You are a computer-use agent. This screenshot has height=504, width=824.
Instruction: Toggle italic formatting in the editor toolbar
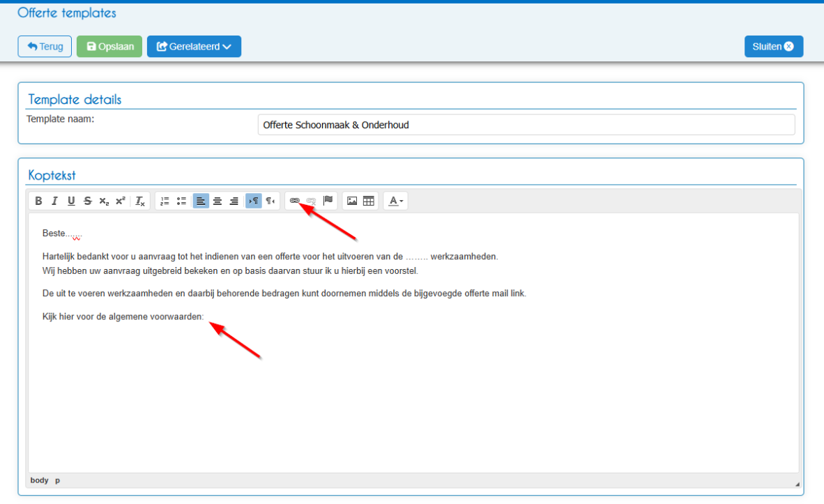(x=54, y=201)
